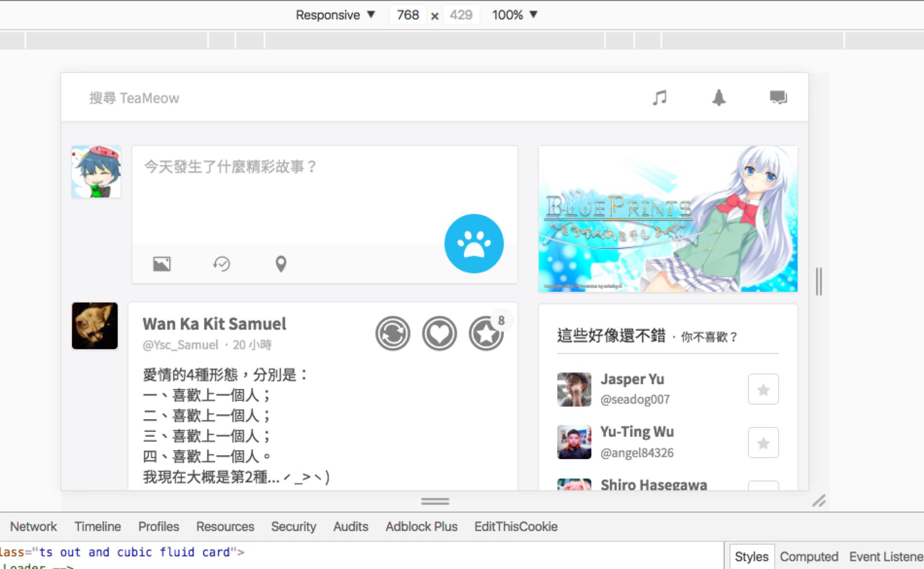Click the viewport width field showing 768
Image resolution: width=924 pixels, height=569 pixels.
coord(408,15)
